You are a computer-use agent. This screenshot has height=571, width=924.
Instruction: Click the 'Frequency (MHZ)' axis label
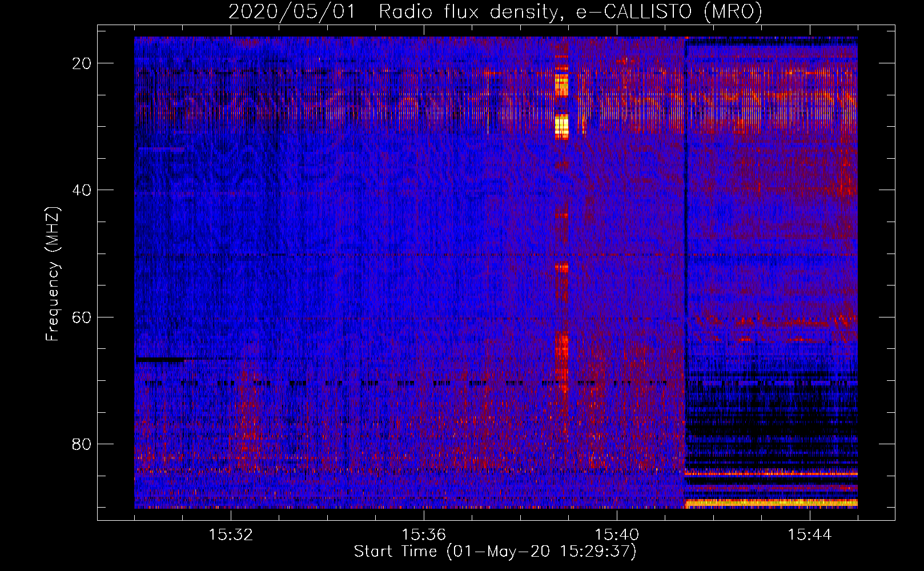[x=53, y=274]
